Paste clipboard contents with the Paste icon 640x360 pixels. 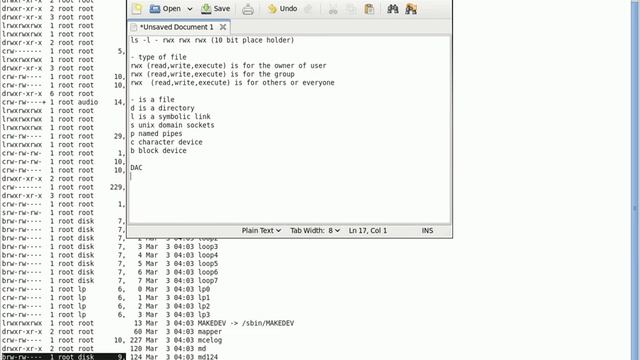369,9
